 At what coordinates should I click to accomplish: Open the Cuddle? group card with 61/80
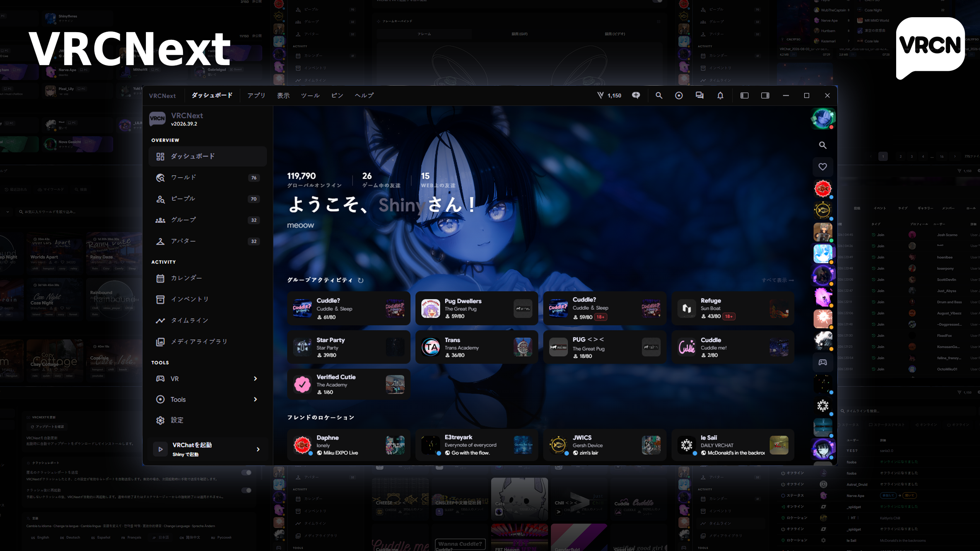click(x=348, y=308)
